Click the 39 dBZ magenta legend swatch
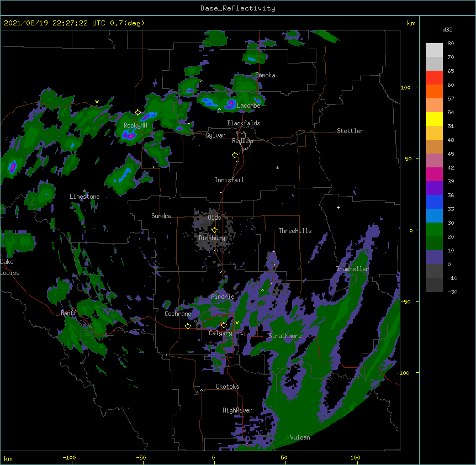 point(434,174)
